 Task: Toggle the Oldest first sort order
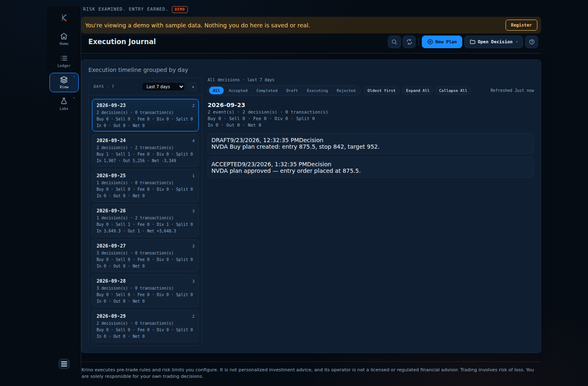381,91
